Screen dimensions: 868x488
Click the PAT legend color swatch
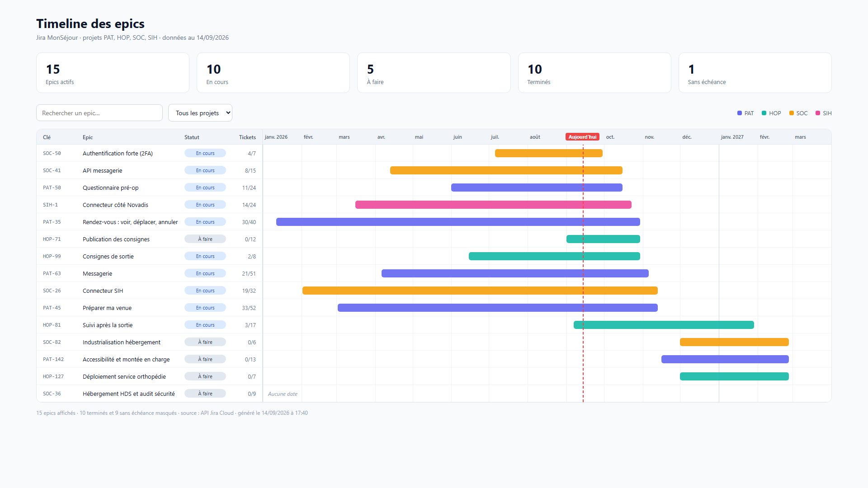tap(740, 113)
